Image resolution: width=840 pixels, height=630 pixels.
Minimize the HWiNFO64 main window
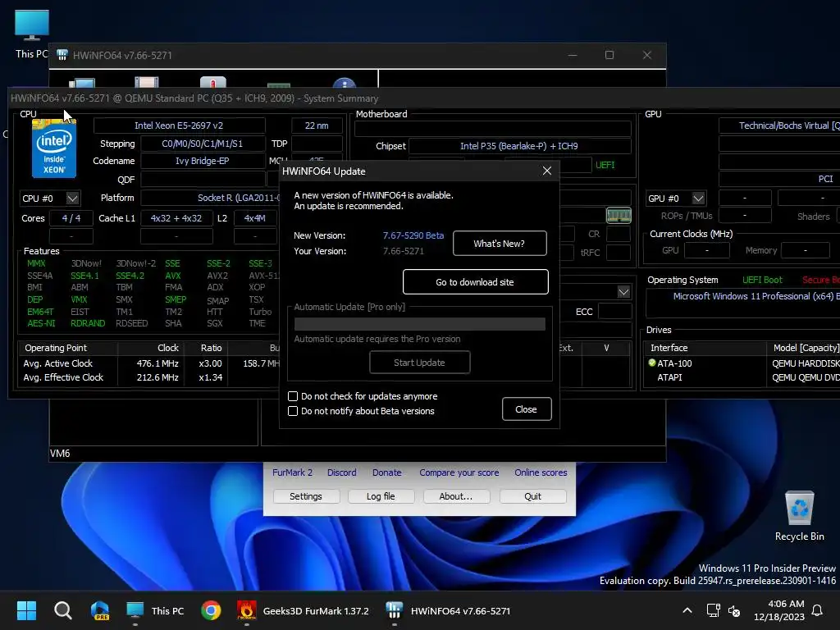[572, 55]
